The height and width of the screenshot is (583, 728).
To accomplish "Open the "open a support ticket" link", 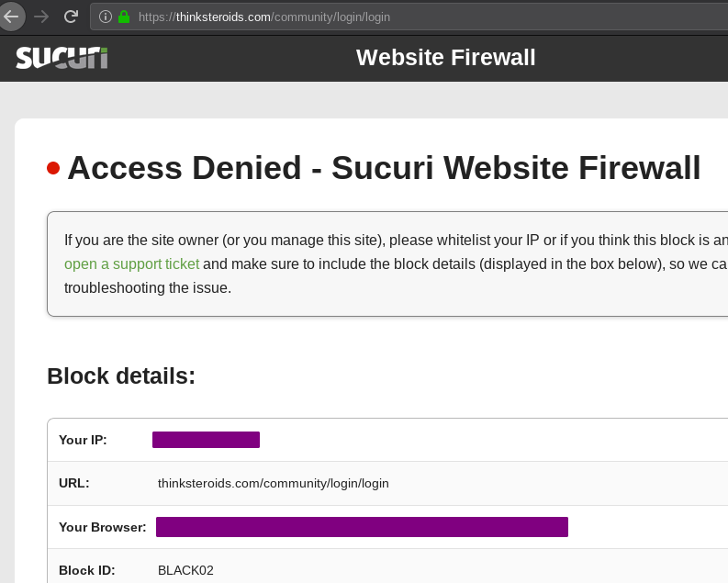I will tap(131, 264).
